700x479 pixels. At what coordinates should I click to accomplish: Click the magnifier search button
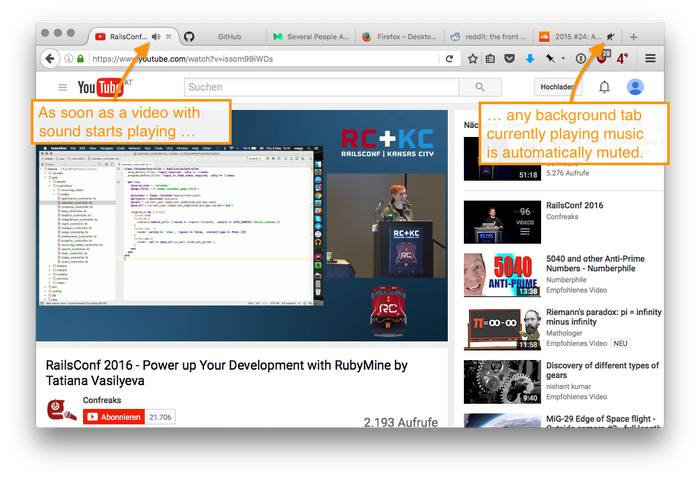(480, 87)
